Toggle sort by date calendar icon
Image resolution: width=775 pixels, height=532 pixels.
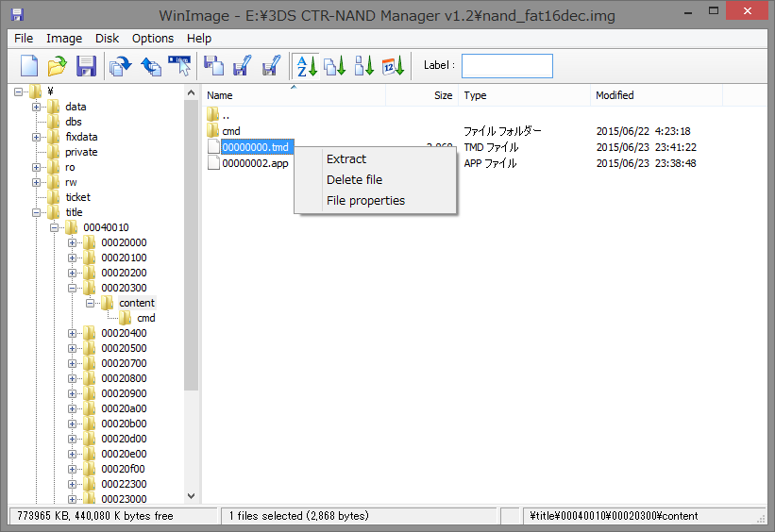click(394, 65)
